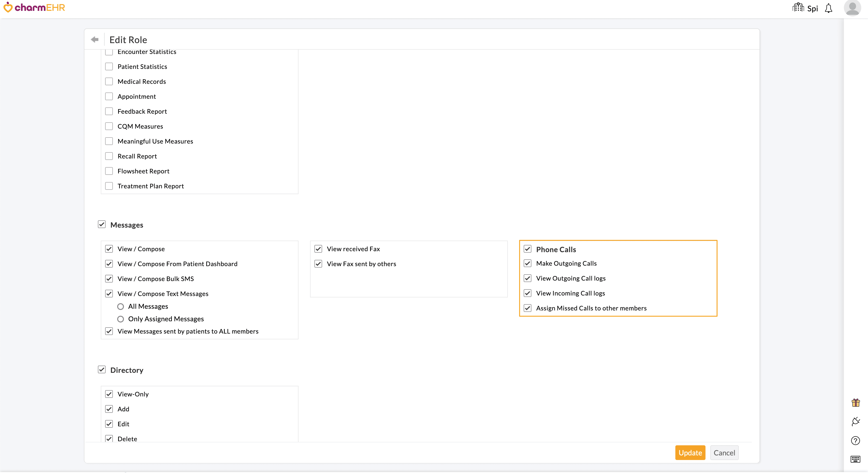Click the facility building icon
868x473 pixels.
[x=798, y=7]
